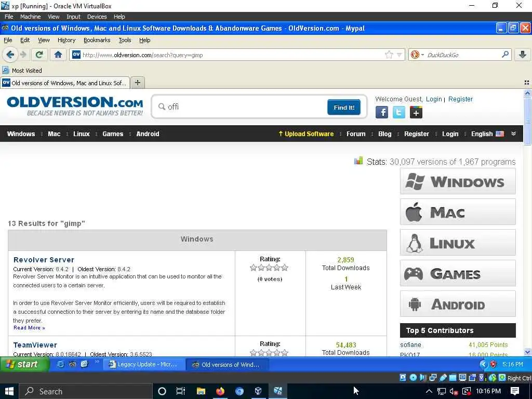
Task: Open the Android category tile in sidebar
Action: 458,303
